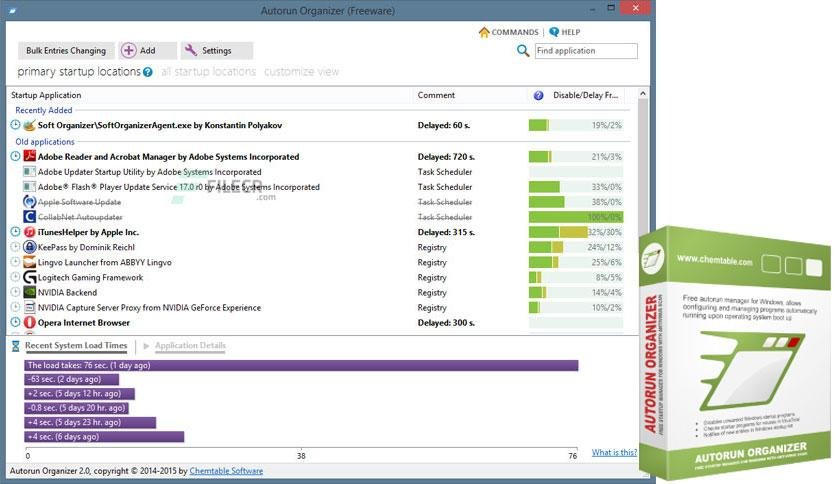Select the -63 sec. (2 days ago) bar
The image size is (836, 484).
coord(72,380)
